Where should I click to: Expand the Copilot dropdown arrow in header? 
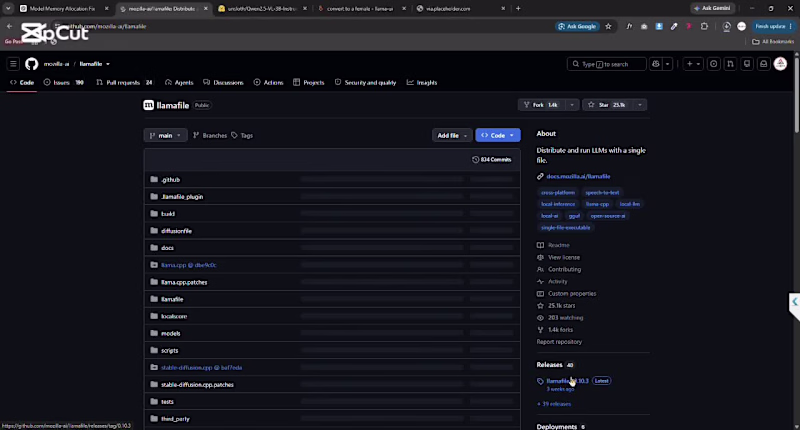pos(667,64)
